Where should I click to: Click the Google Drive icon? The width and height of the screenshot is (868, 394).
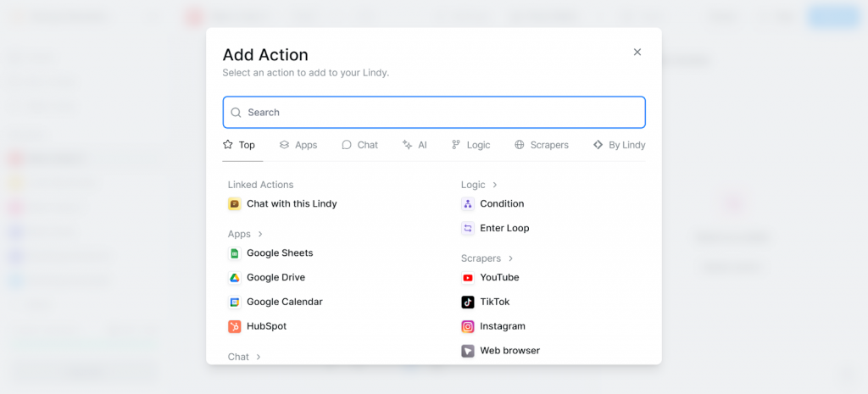[x=235, y=277]
